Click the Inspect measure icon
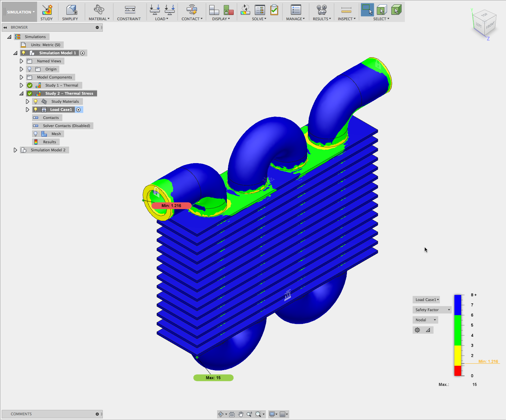Image resolution: width=506 pixels, height=420 pixels. coord(346,10)
